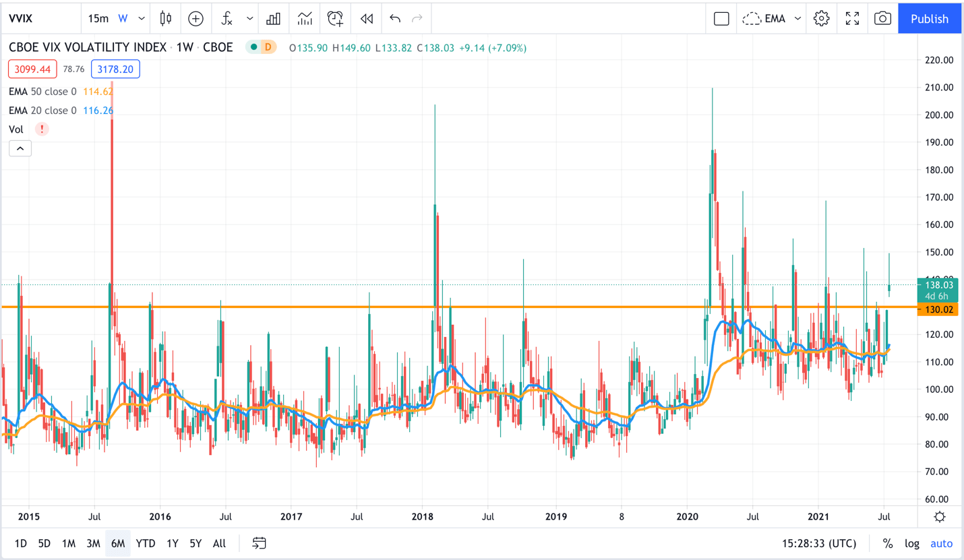Image resolution: width=964 pixels, height=560 pixels.
Task: Enter fullscreen mode from the top toolbar
Action: [x=852, y=19]
